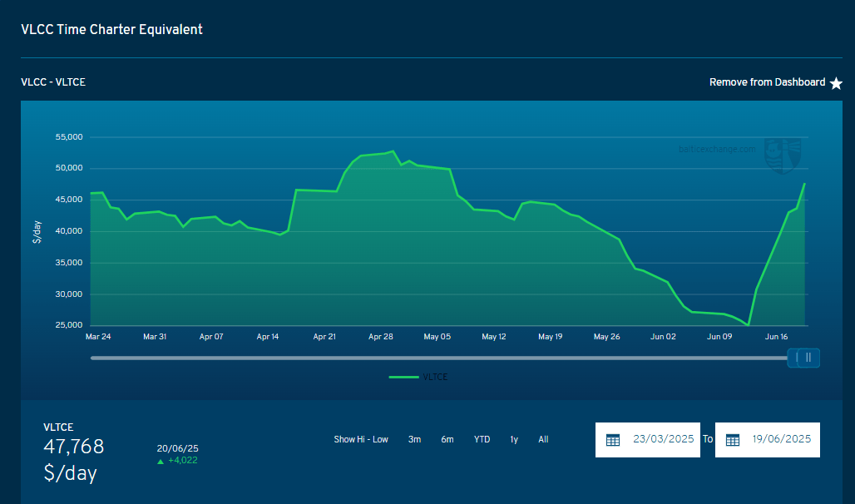The width and height of the screenshot is (855, 504).
Task: Select the YTD time range
Action: (482, 439)
